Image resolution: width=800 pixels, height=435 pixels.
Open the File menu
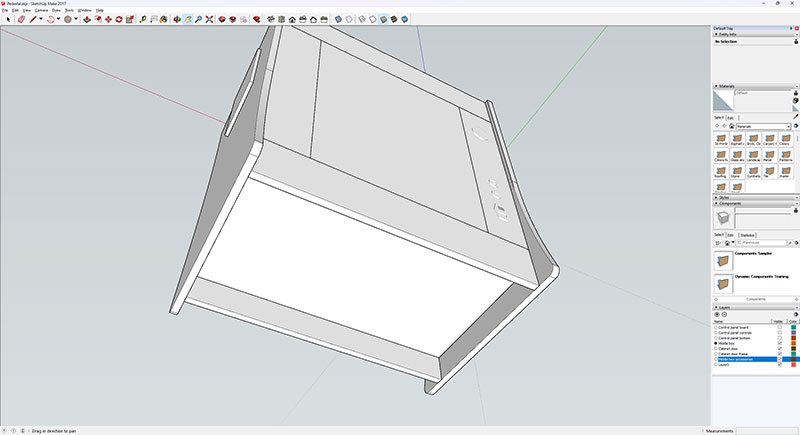[x=5, y=10]
